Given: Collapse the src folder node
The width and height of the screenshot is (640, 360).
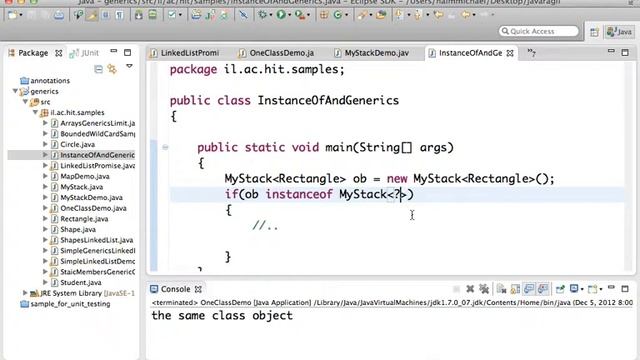Looking at the screenshot, I should tap(25, 102).
